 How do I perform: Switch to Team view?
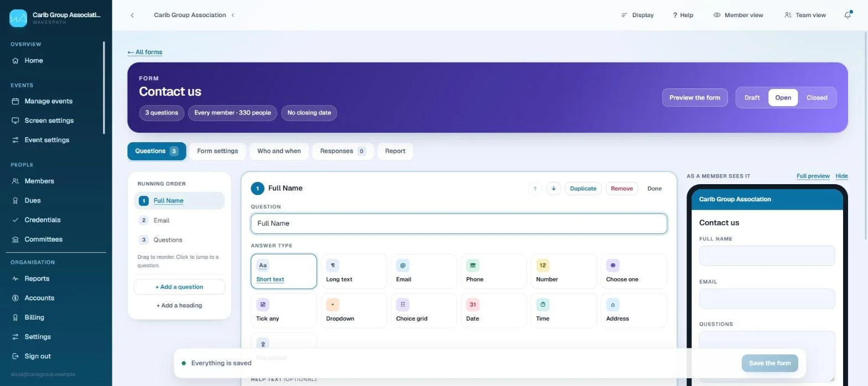[805, 15]
